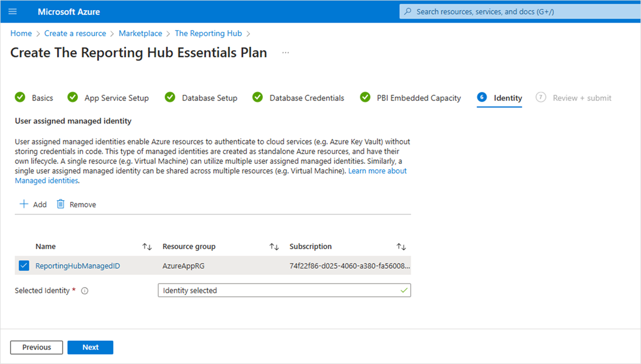Click the step 7 circle icon
This screenshot has width=641, height=364.
541,97
